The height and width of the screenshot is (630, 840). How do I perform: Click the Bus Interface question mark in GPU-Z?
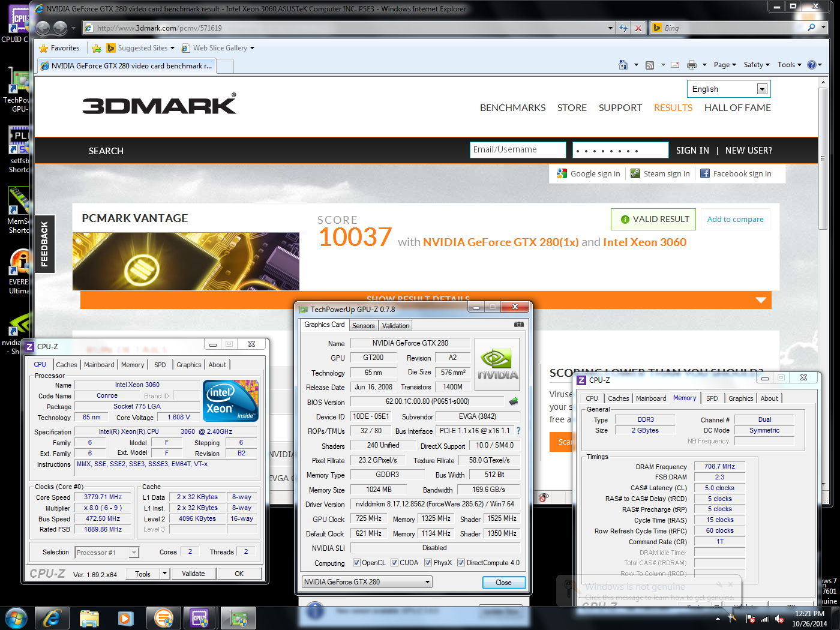(x=518, y=431)
